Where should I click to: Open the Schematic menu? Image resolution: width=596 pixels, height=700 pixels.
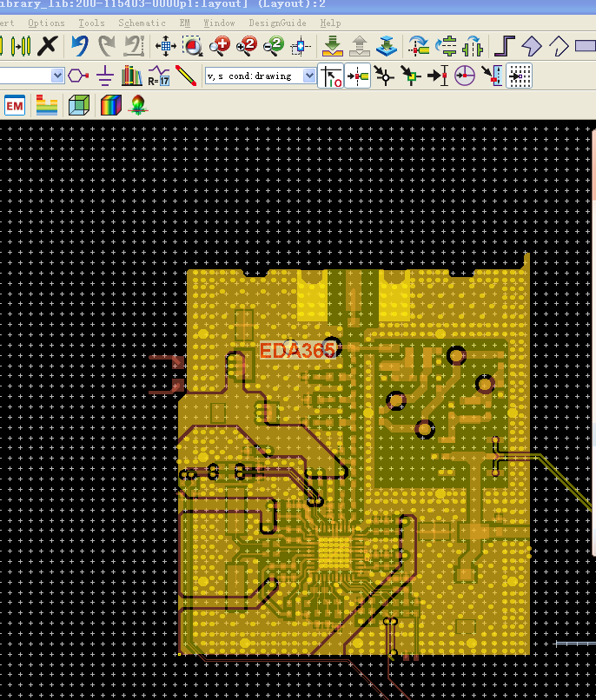(x=142, y=23)
